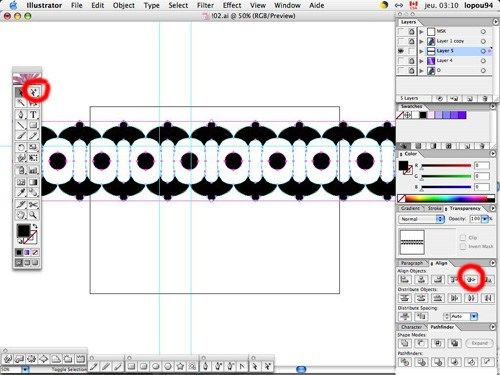The image size is (500, 375).
Task: Select the Rotate tool
Action: (21, 147)
